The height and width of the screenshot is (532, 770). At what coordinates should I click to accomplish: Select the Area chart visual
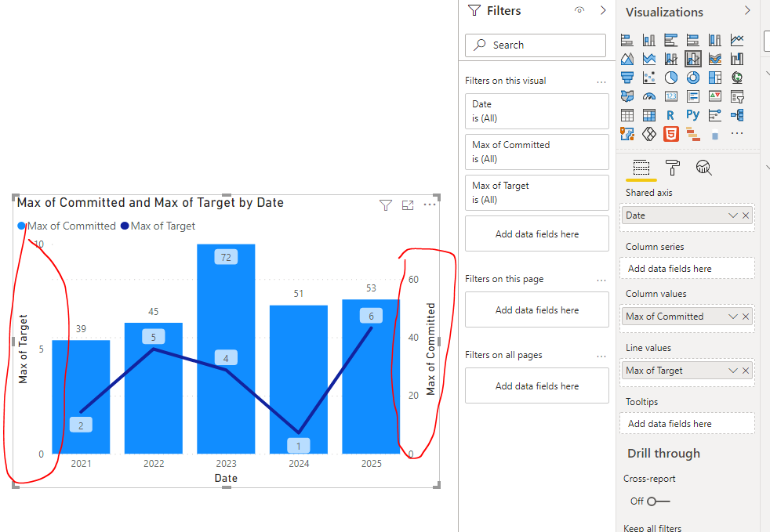627,59
